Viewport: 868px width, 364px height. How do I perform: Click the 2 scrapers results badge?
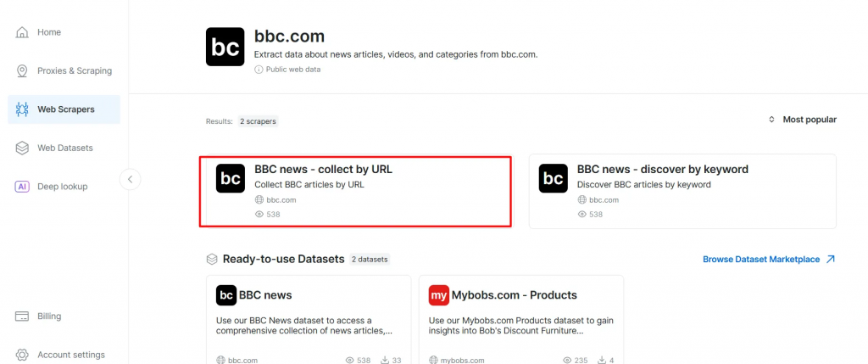tap(258, 121)
